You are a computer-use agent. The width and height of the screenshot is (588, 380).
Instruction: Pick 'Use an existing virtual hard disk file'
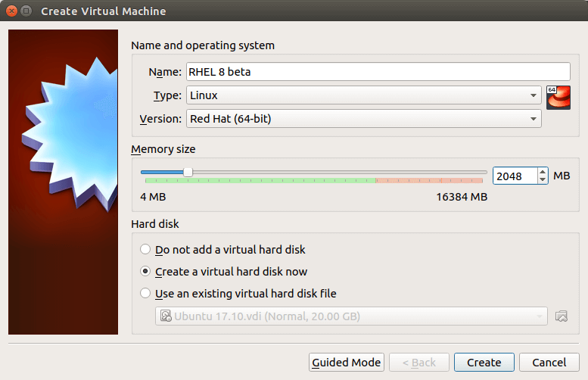(145, 293)
